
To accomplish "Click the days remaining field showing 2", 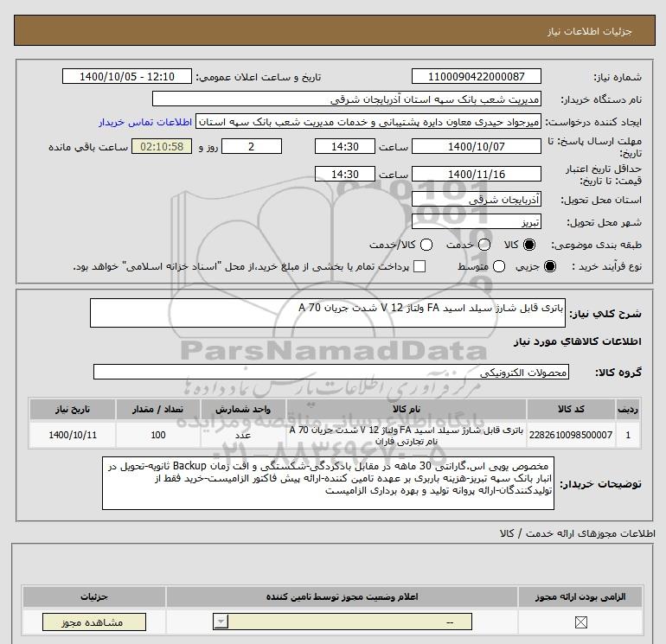I will coord(252,146).
